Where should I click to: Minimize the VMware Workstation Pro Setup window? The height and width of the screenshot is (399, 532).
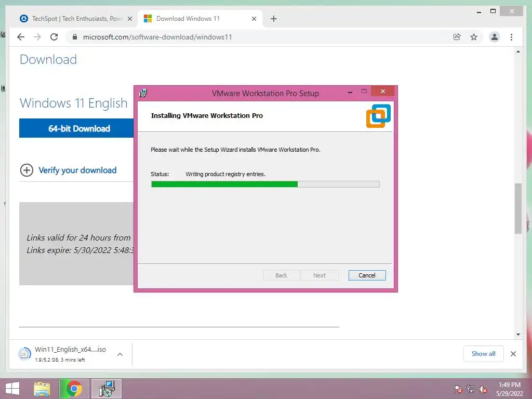350,91
